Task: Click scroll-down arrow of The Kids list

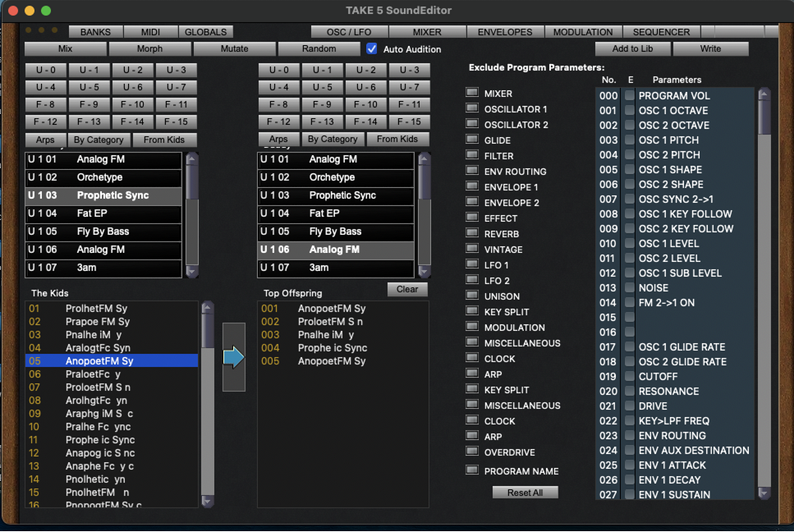Action: coord(208,501)
